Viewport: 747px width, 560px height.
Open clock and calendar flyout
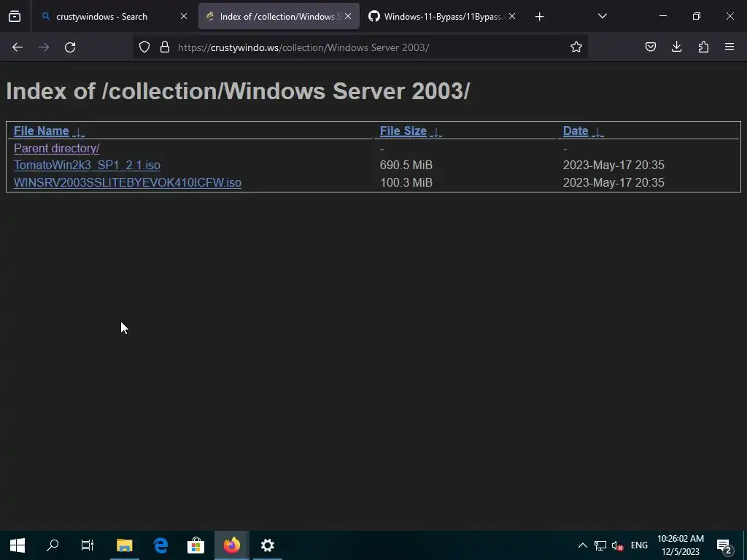coord(681,545)
